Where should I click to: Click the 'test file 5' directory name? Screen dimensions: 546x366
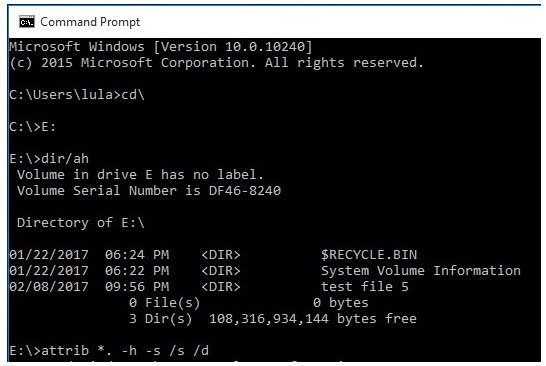365,287
